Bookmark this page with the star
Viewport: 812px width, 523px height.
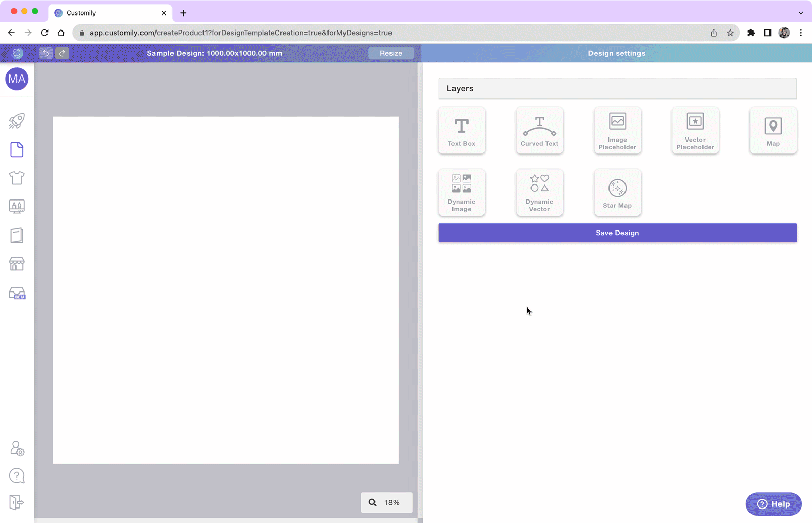point(730,33)
